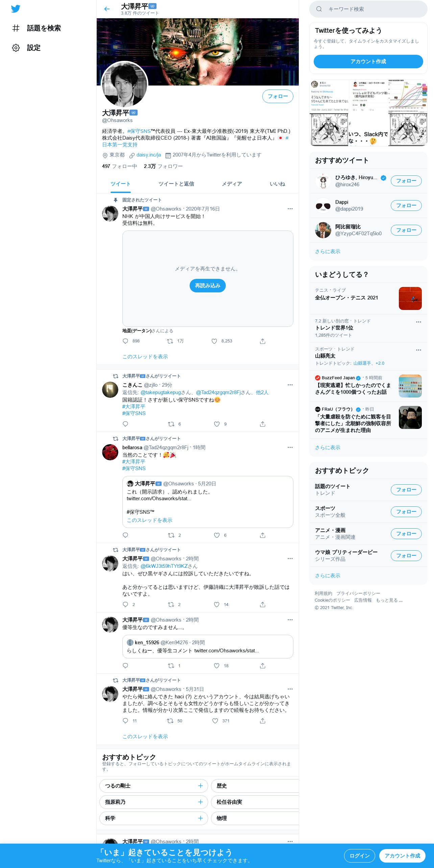Click the Twitter bird logo
434x868 pixels.
tap(16, 9)
